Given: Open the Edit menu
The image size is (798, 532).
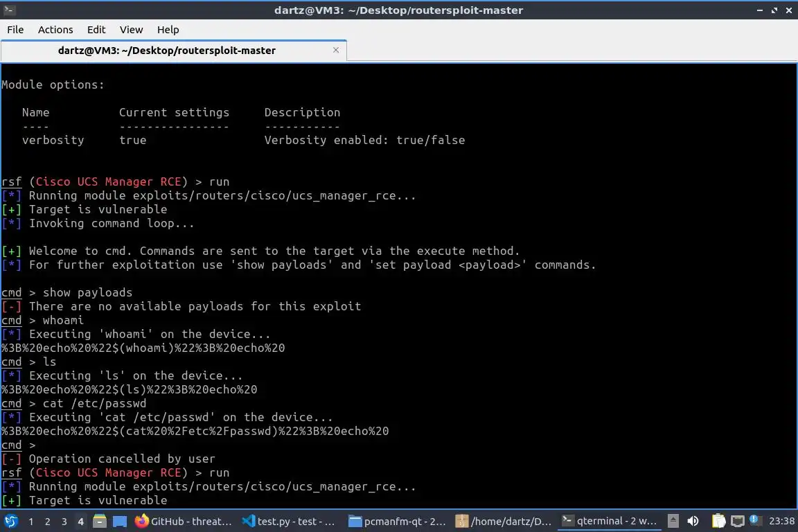Looking at the screenshot, I should (x=96, y=30).
